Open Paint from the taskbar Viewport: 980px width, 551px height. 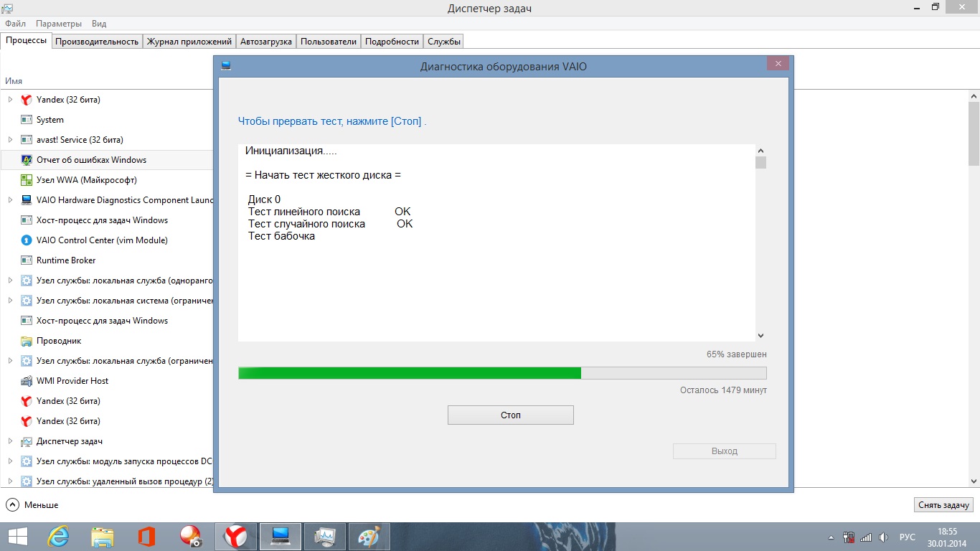pos(369,537)
